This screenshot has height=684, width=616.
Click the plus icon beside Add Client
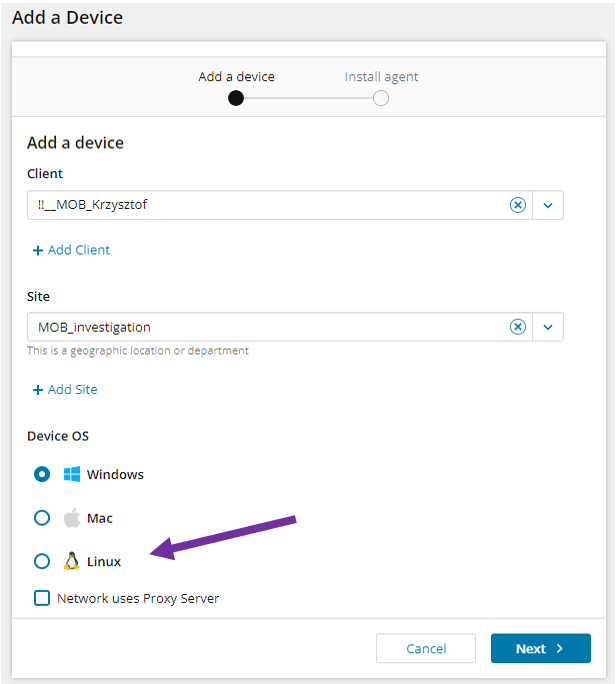tap(38, 250)
